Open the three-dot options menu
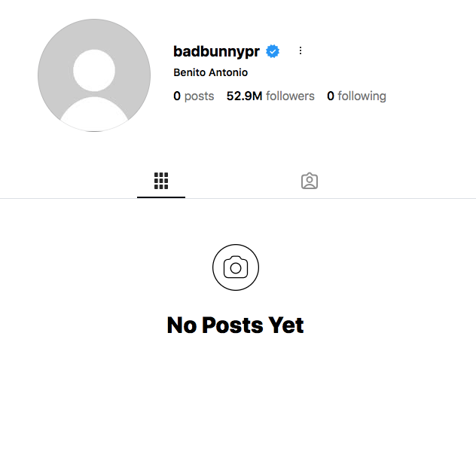The width and height of the screenshot is (476, 449). coord(301,50)
